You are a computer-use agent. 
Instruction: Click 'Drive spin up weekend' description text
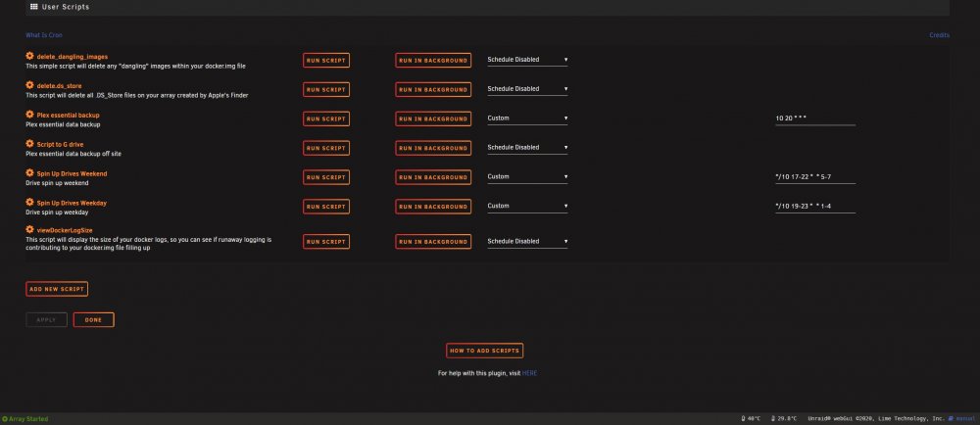tap(57, 183)
